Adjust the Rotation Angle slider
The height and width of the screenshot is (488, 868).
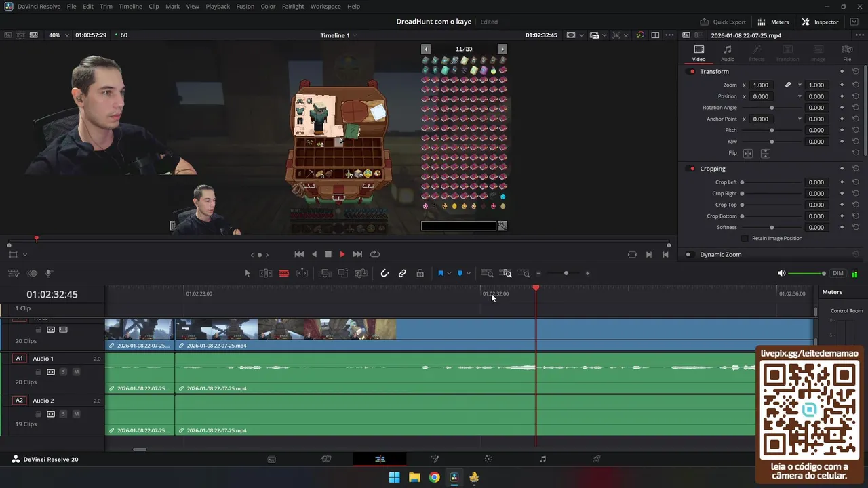(772, 108)
